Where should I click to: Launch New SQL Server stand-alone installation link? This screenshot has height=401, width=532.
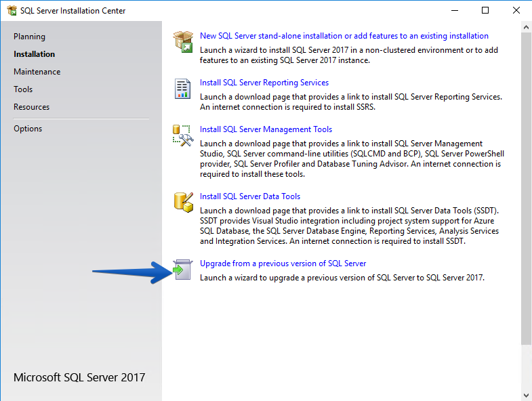click(344, 36)
